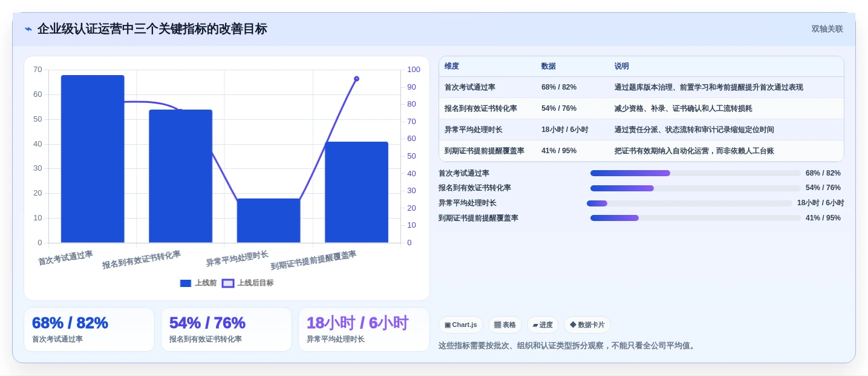The height and width of the screenshot is (376, 868).
Task: Toggle the 上线后目标 legend swatch
Action: pos(228,283)
